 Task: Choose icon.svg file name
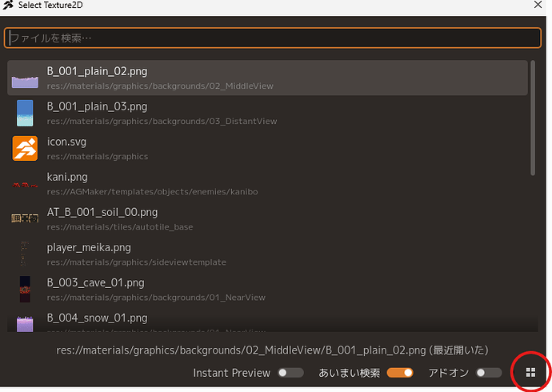(x=66, y=142)
